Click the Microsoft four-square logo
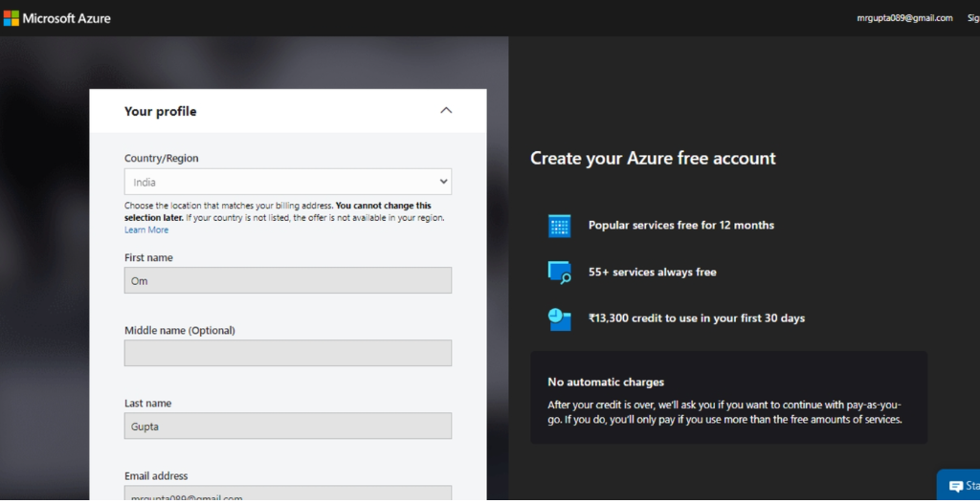Image resolution: width=980 pixels, height=504 pixels. 11,18
